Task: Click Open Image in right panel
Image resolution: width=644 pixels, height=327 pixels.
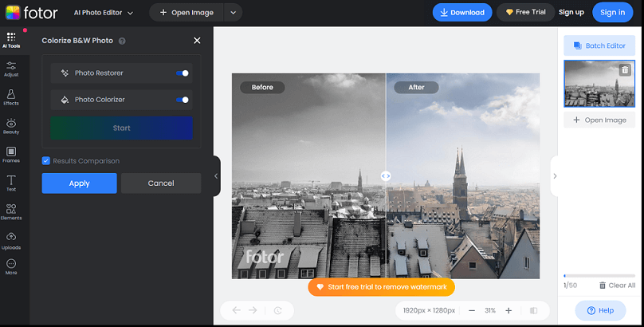Action: coord(599,120)
